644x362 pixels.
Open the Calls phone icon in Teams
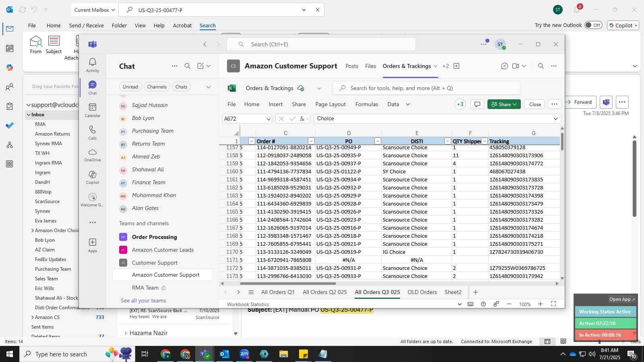(x=93, y=132)
